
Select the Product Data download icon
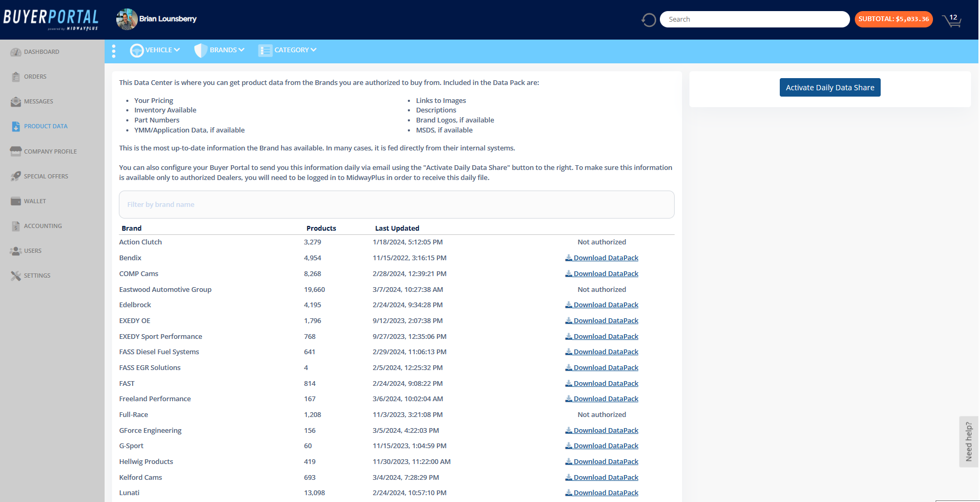(x=16, y=126)
